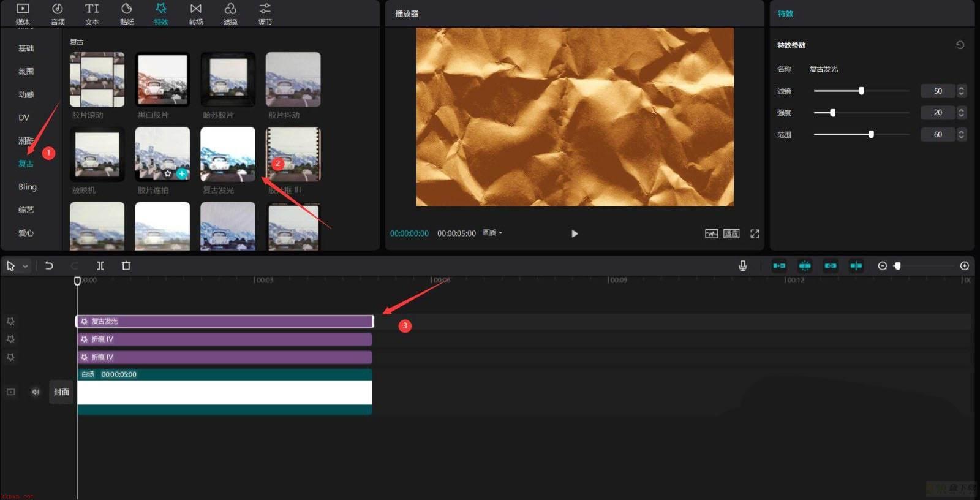This screenshot has width=980, height=500.
Task: Select the split clip tool
Action: click(x=100, y=266)
